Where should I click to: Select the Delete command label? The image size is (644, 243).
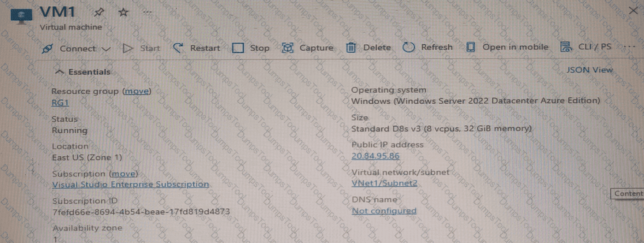(x=377, y=47)
